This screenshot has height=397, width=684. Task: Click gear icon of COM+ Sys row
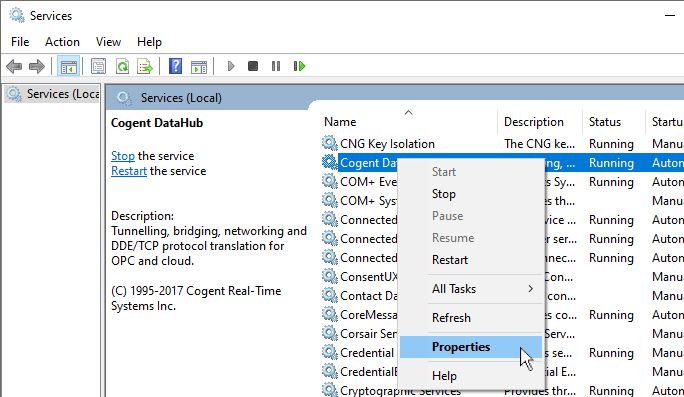click(329, 200)
